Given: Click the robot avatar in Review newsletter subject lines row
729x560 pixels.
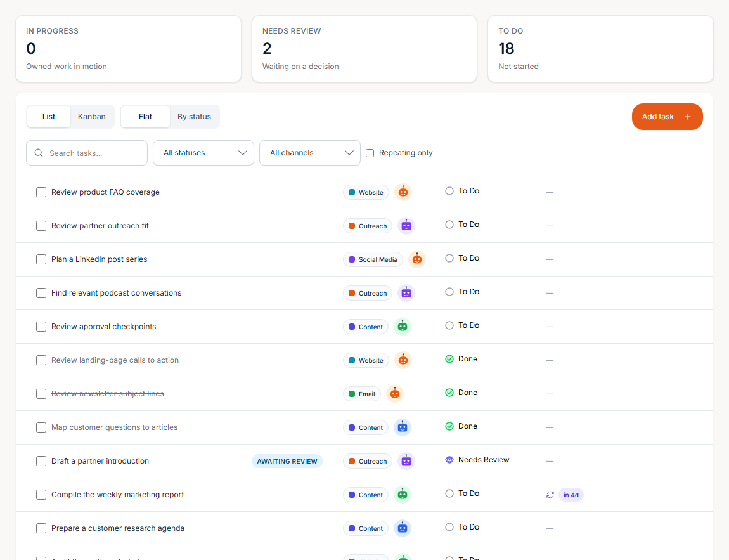Looking at the screenshot, I should click(x=395, y=393).
